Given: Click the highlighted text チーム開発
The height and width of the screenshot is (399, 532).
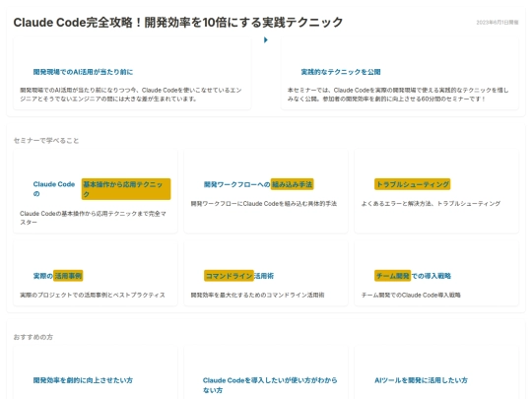Looking at the screenshot, I should pyautogui.click(x=392, y=276).
